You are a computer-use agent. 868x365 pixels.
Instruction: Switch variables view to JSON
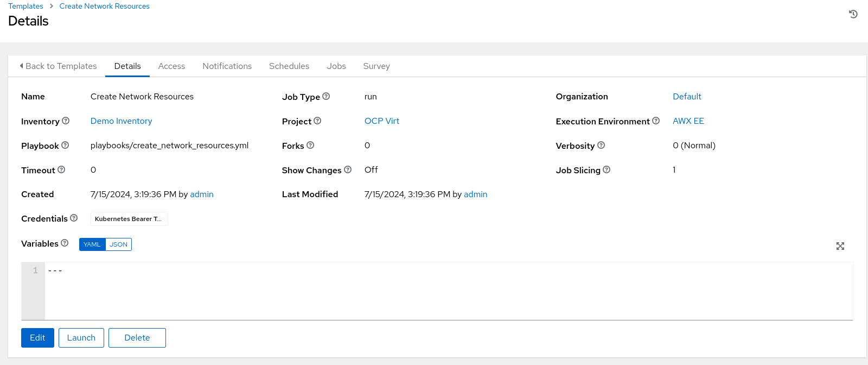click(x=118, y=244)
